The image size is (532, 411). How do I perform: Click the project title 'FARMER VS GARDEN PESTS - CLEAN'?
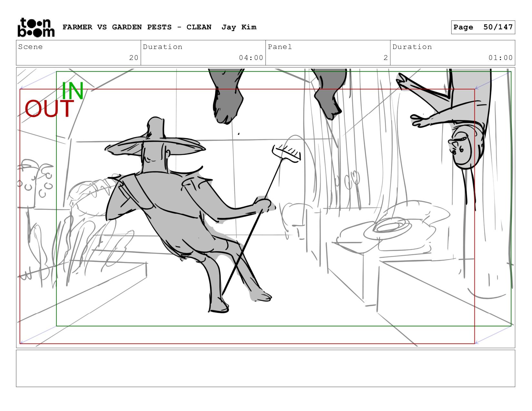coord(137,27)
